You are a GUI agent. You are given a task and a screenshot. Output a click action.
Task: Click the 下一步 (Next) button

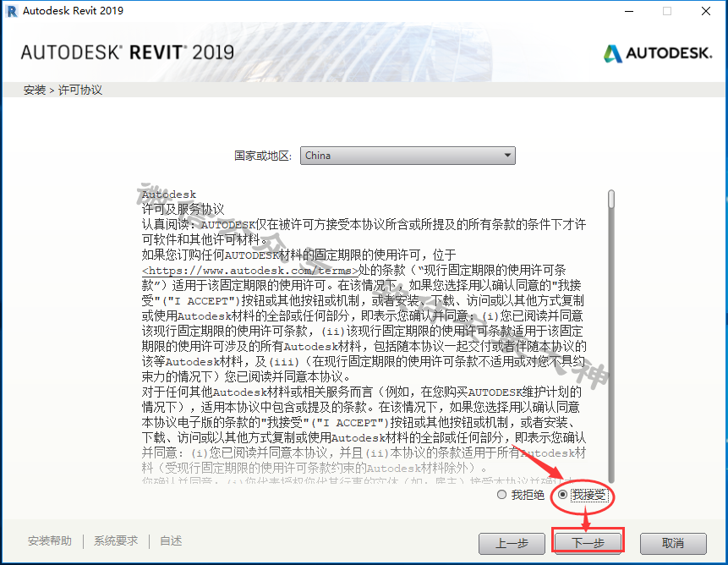coord(588,542)
